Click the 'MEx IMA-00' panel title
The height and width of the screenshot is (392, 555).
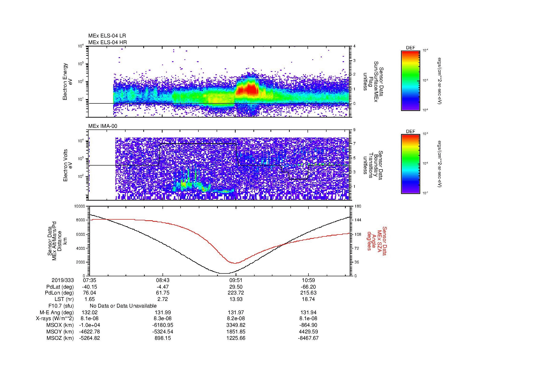(x=103, y=126)
